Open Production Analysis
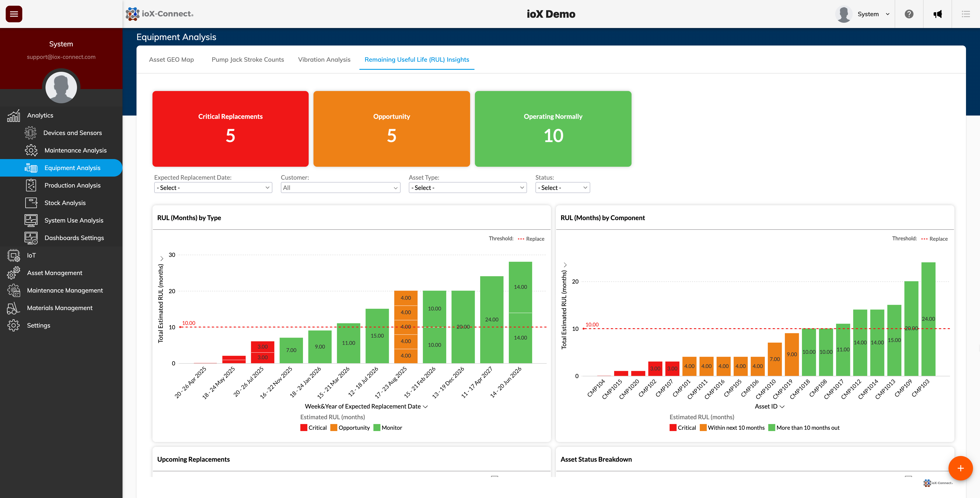This screenshot has height=498, width=980. click(72, 185)
